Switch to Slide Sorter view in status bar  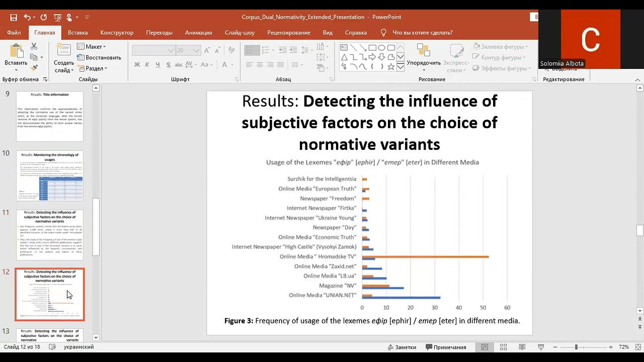[x=503, y=347]
